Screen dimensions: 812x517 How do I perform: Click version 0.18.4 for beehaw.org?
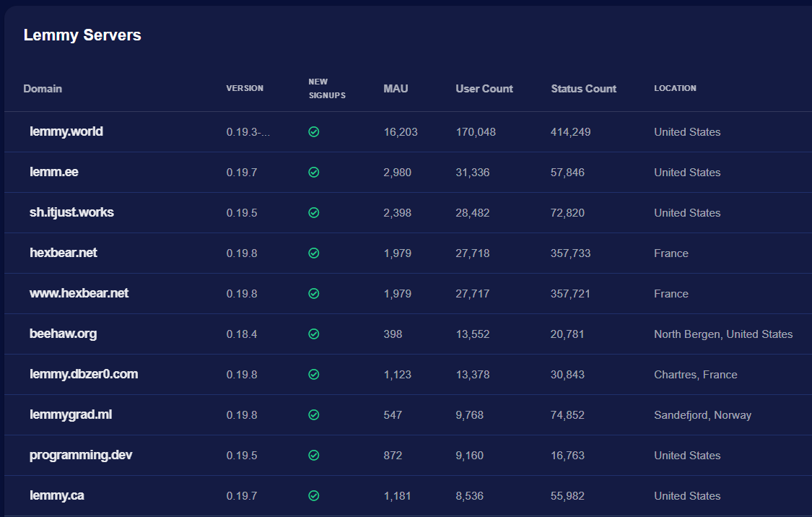coord(242,334)
